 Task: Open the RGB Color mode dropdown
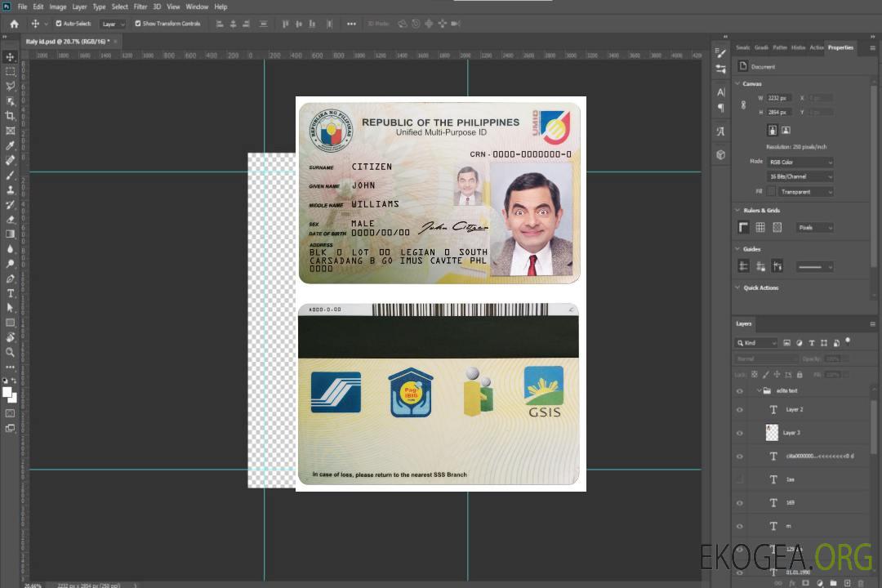coord(800,162)
